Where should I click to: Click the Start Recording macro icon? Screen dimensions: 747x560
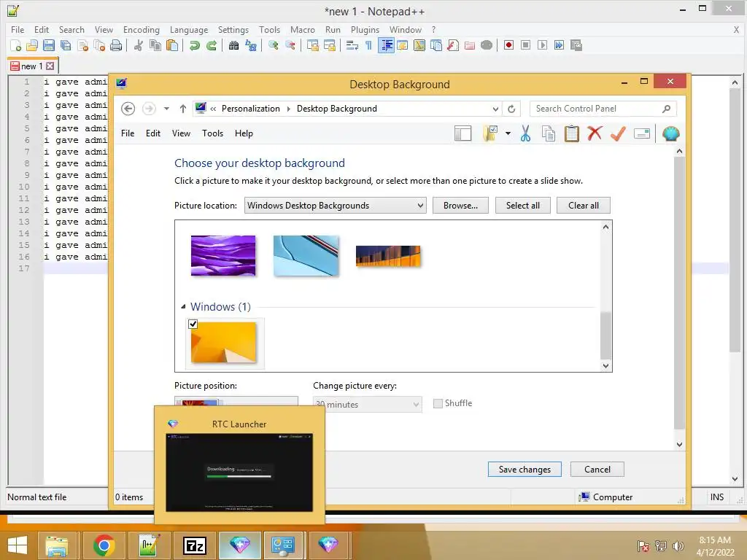508,45
